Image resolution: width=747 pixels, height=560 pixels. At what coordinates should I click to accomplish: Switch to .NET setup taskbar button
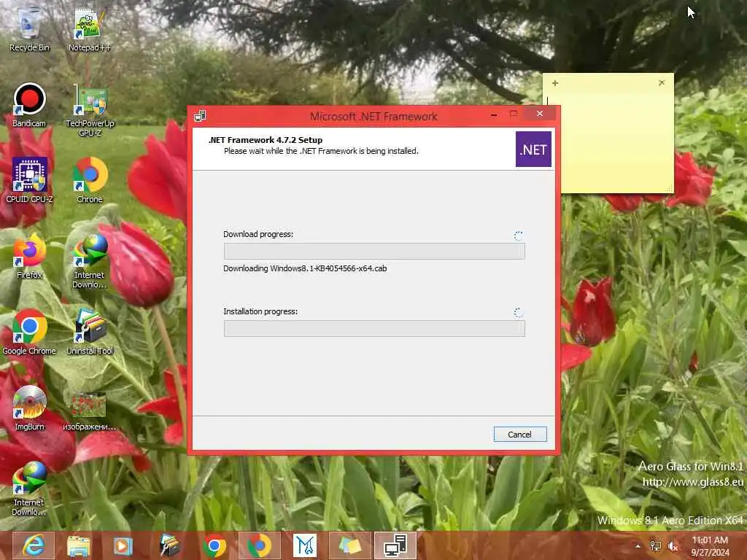click(x=395, y=545)
